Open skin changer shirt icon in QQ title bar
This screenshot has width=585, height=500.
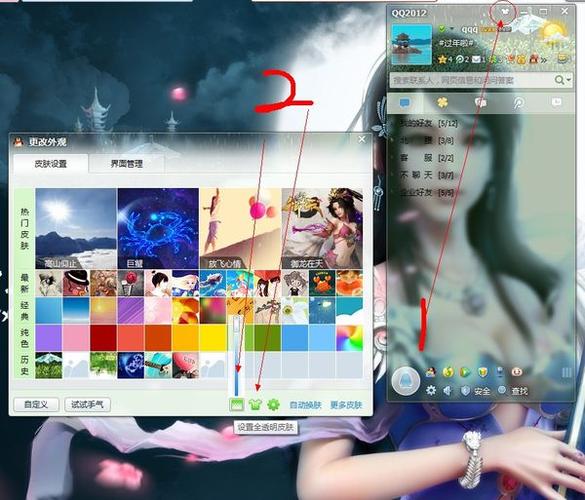[505, 12]
